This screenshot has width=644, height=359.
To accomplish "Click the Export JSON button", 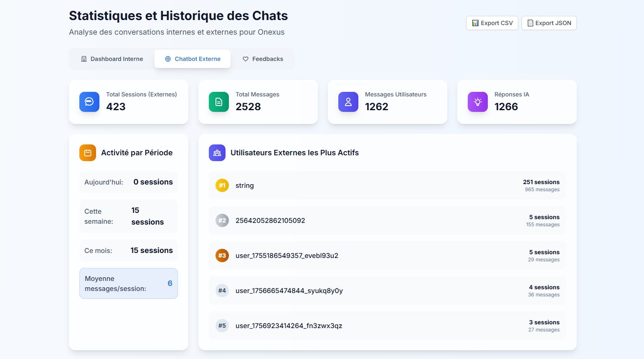I will point(549,23).
